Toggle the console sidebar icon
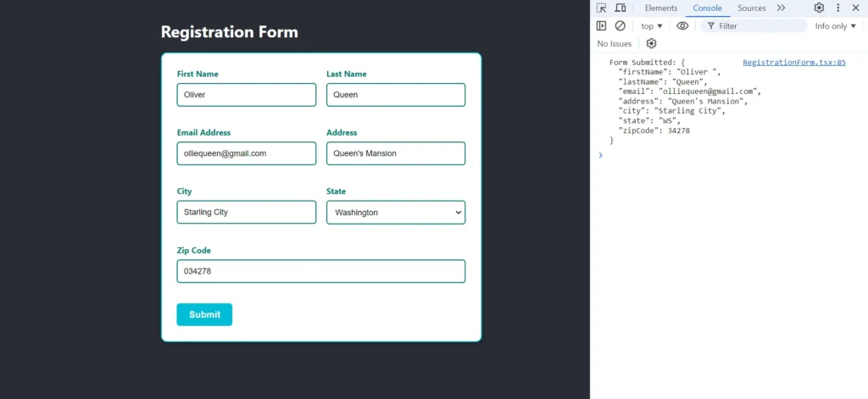 601,26
